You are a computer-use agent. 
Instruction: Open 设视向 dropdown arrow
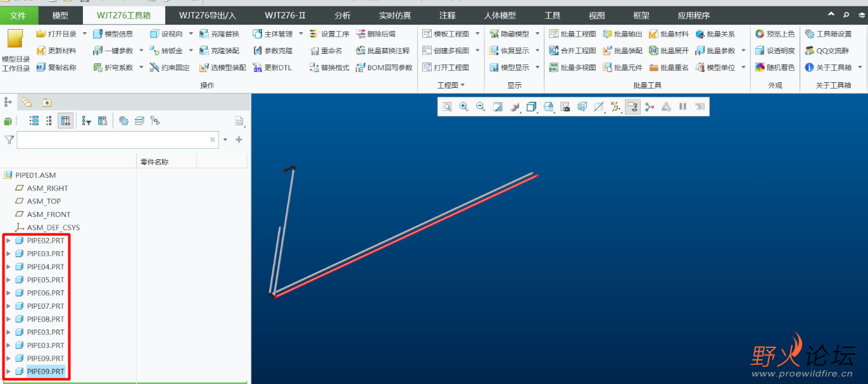pyautogui.click(x=191, y=34)
